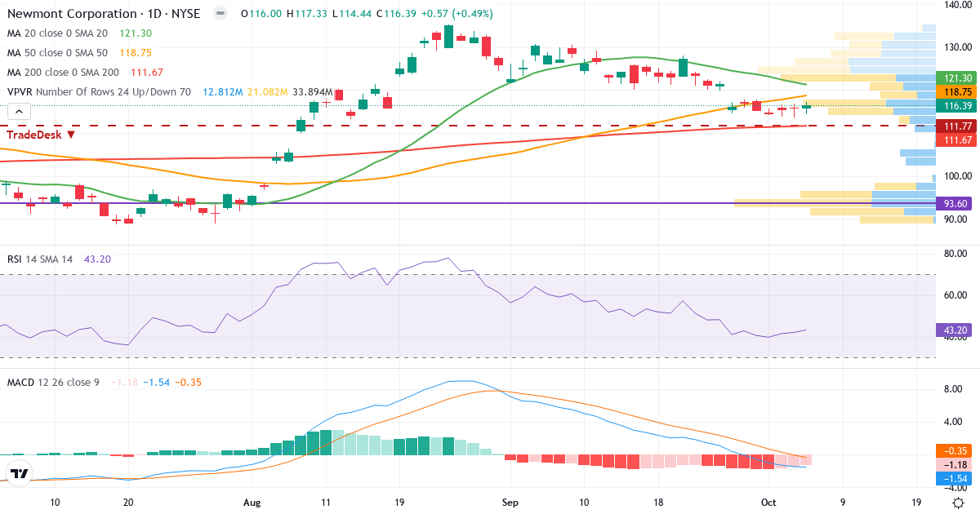Click the orange -0.35 MACD axis tag
The image size is (980, 514).
pos(955,450)
